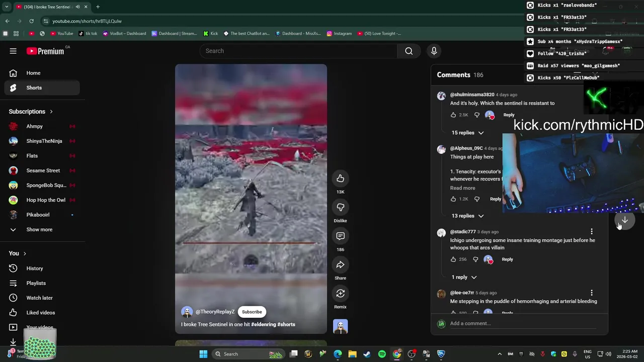Reload the page in the browser
This screenshot has width=644, height=362.
[x=31, y=21]
